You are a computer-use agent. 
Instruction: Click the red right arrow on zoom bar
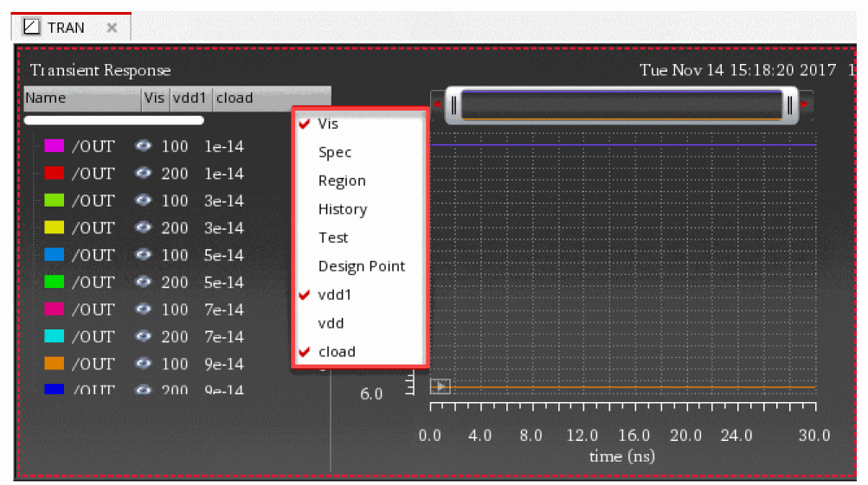click(x=805, y=105)
